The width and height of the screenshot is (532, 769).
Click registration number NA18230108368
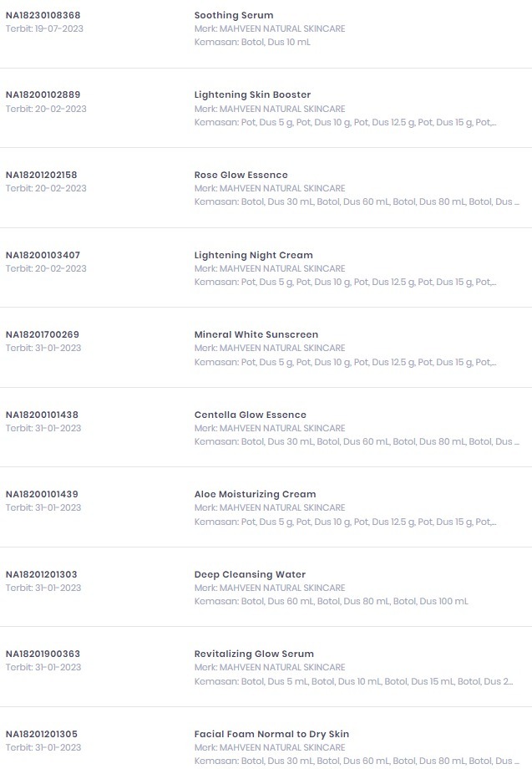pyautogui.click(x=43, y=15)
